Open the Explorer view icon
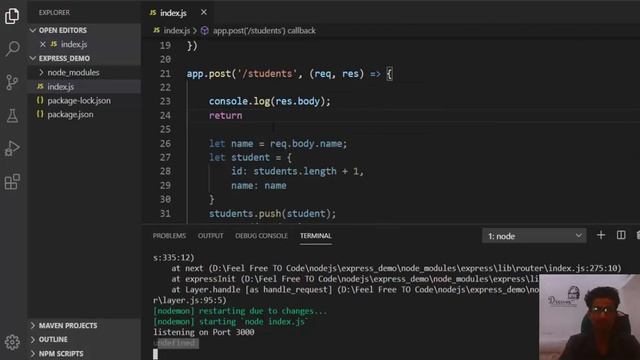 12,16
